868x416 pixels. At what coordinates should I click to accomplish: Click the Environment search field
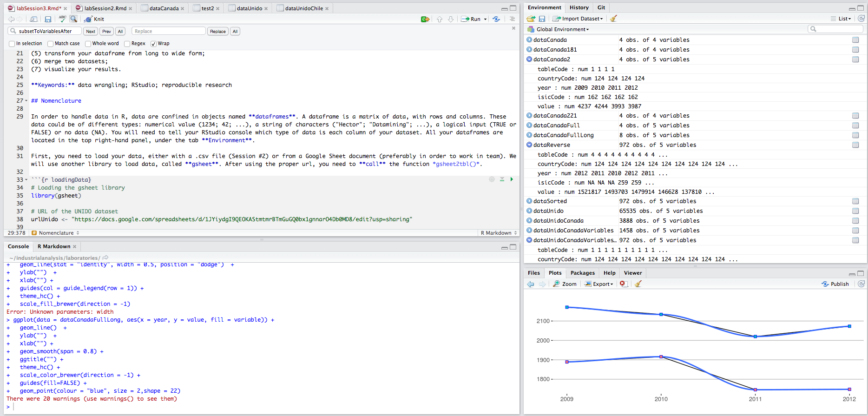coord(835,29)
